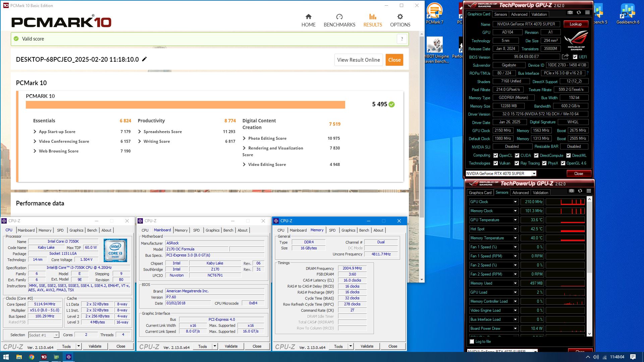Click Validate in the left CPU-Z window
Image resolution: width=644 pixels, height=362 pixels.
[95, 346]
